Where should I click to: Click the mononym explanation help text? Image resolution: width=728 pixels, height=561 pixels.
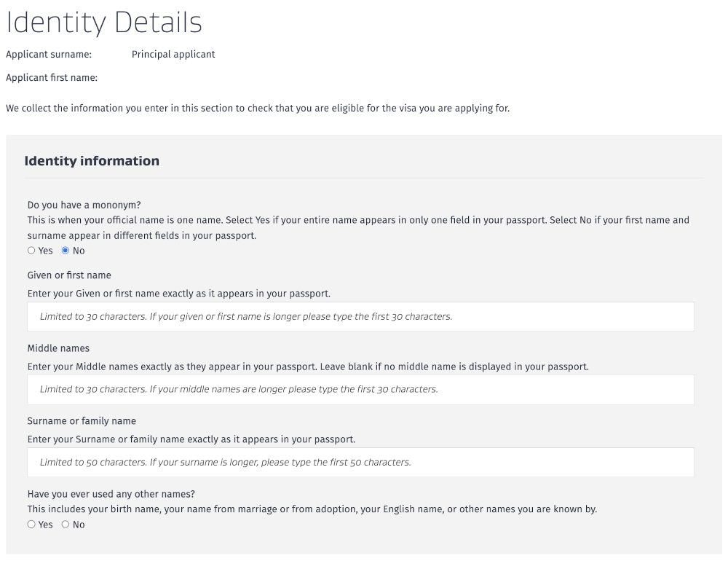[357, 227]
